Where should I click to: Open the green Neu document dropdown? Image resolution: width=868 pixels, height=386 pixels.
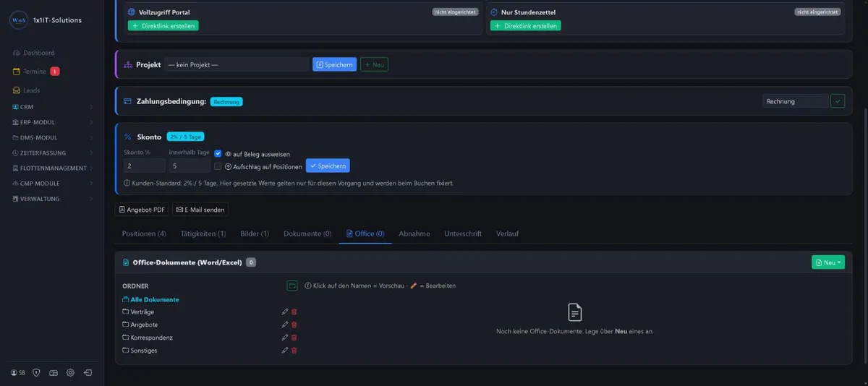point(828,262)
